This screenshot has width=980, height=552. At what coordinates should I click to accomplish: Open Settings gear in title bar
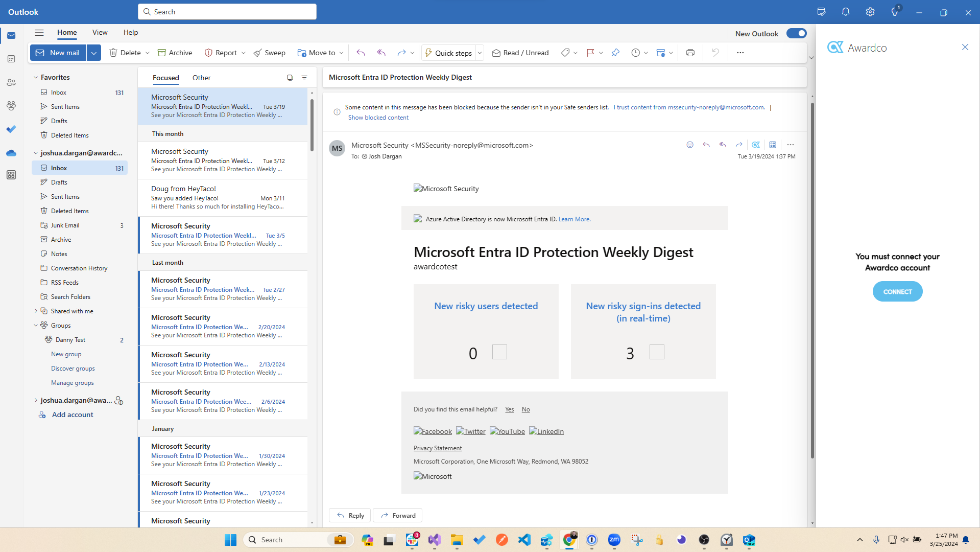[870, 12]
